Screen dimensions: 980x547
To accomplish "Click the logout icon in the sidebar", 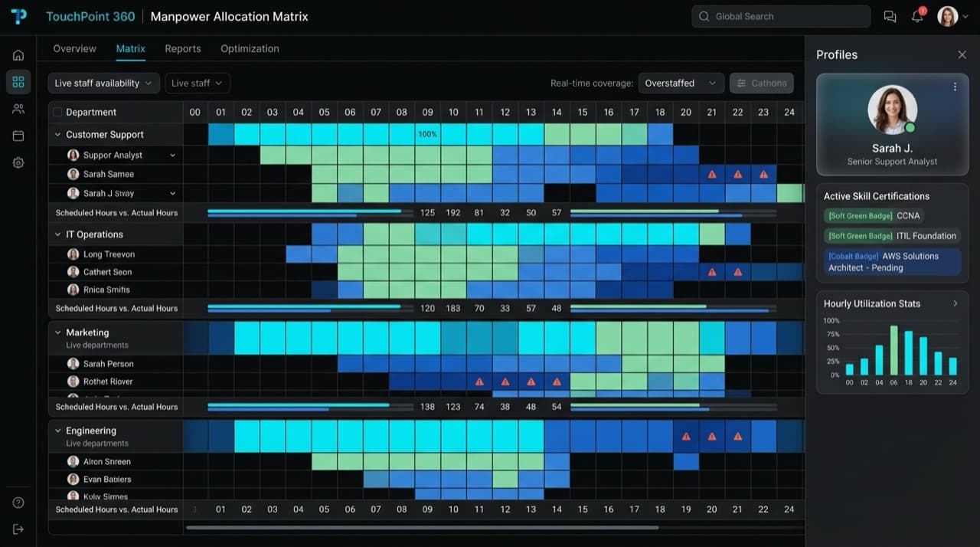I will click(x=18, y=529).
